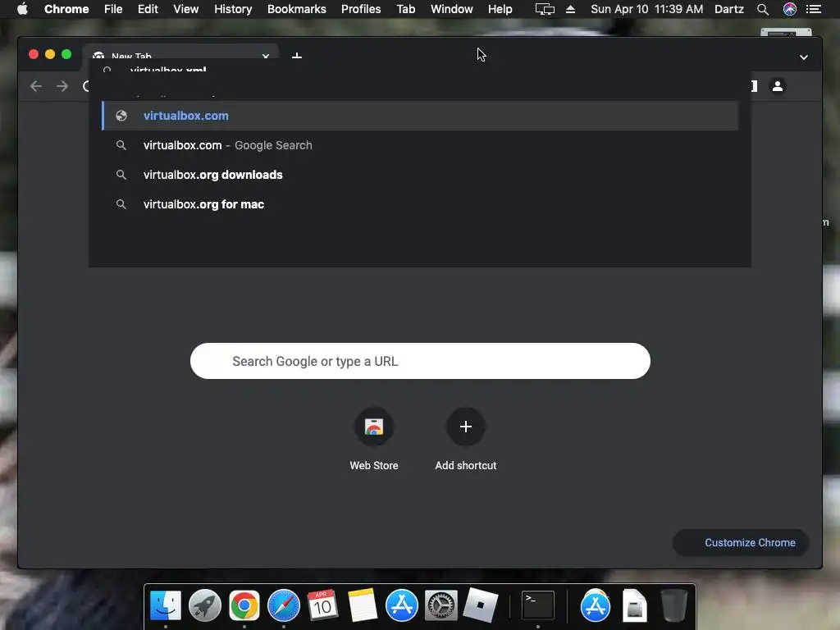Click the eject icon in menu bar

click(x=571, y=9)
